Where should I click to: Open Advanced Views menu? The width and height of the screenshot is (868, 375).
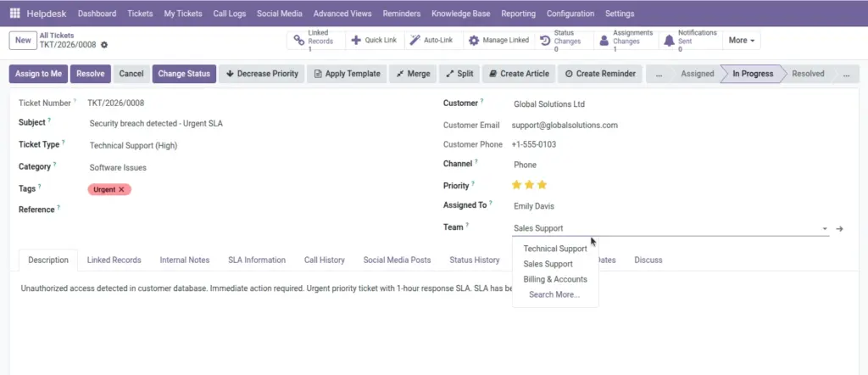click(342, 14)
